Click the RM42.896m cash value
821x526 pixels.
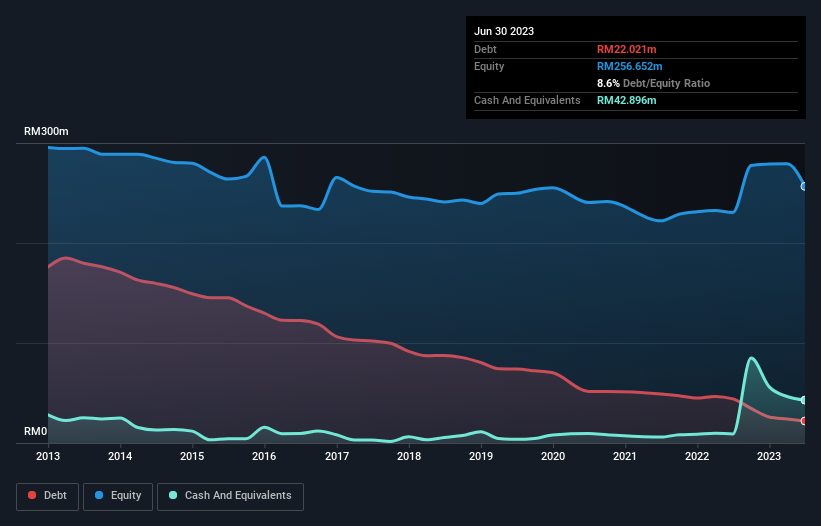tap(626, 100)
